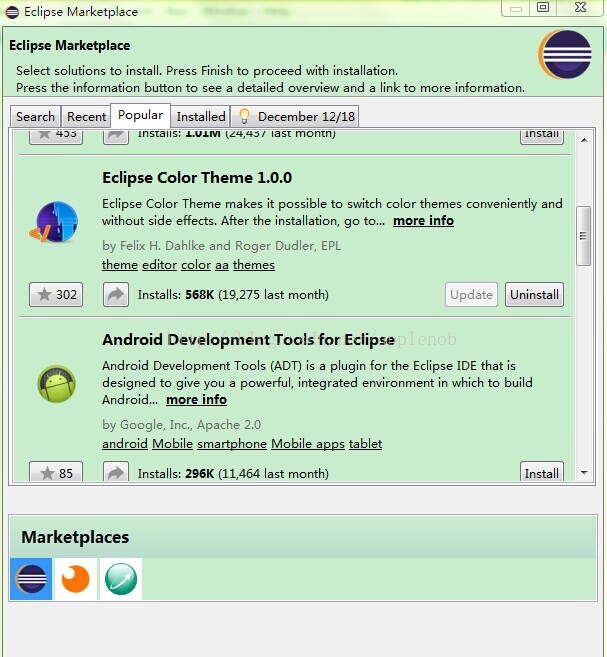Click the 'Mobile apps' tag link
The image size is (607, 657).
click(x=307, y=444)
